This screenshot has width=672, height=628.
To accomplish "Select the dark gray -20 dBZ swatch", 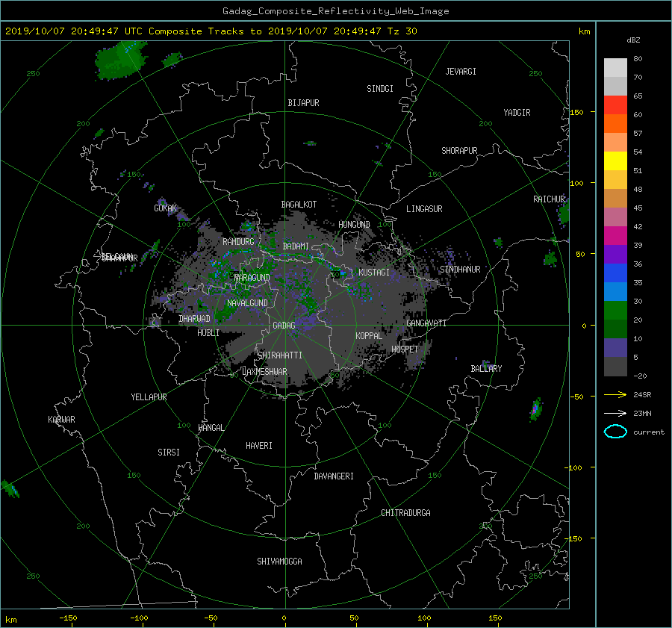I will tap(615, 367).
